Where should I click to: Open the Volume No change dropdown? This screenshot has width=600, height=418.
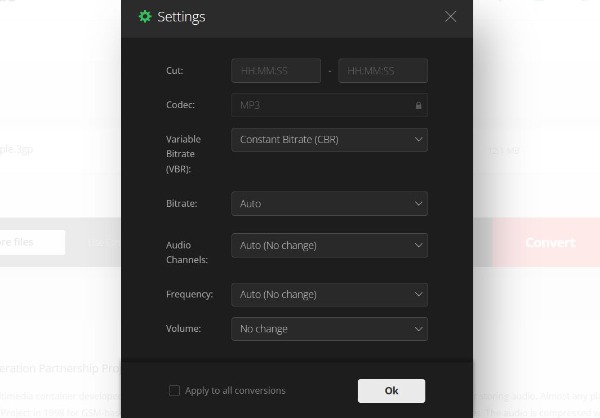tap(329, 329)
